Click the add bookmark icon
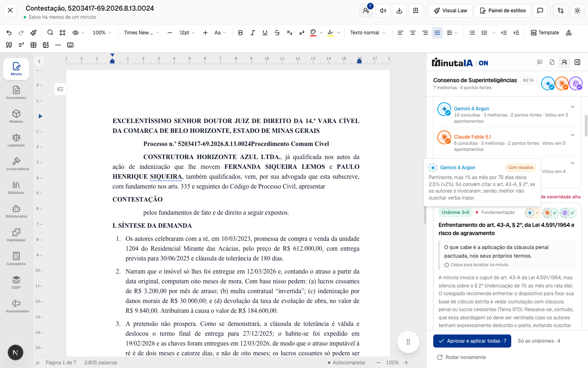Viewport: 588px width, 368px height. (x=416, y=11)
